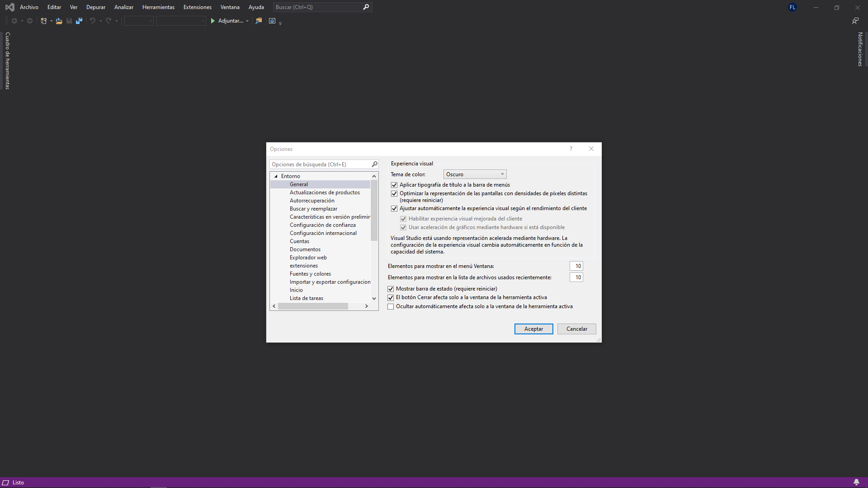Select Fuentes y colores in options tree

(x=310, y=274)
